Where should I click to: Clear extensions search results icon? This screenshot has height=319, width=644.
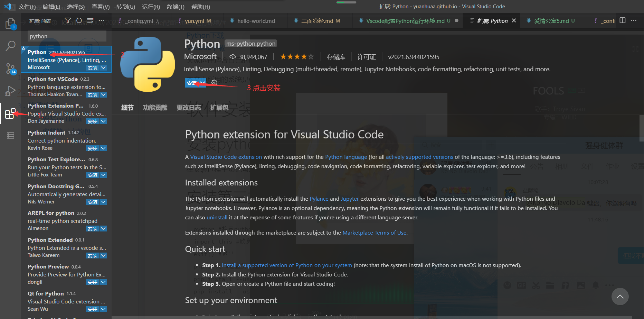90,21
